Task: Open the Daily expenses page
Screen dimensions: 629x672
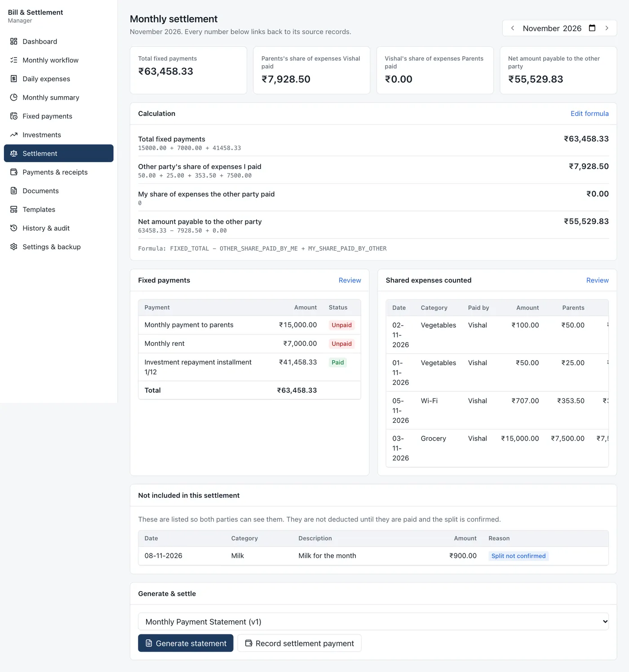Action: coord(59,79)
